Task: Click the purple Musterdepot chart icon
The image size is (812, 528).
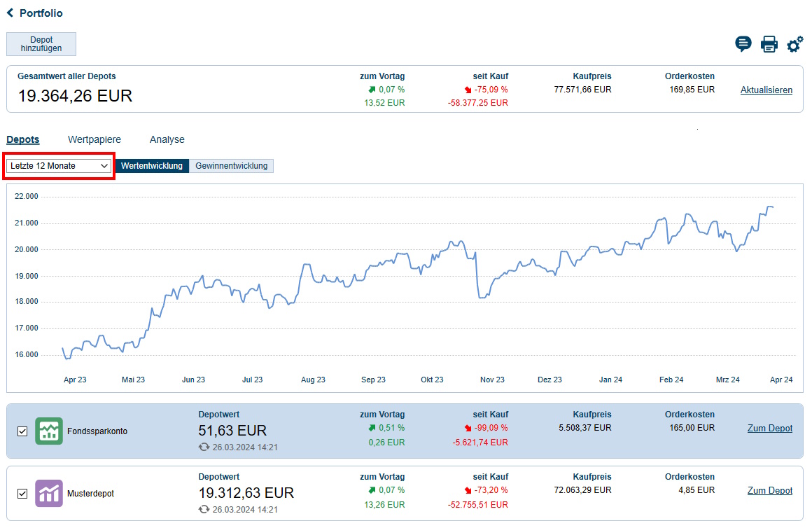Action: [48, 493]
